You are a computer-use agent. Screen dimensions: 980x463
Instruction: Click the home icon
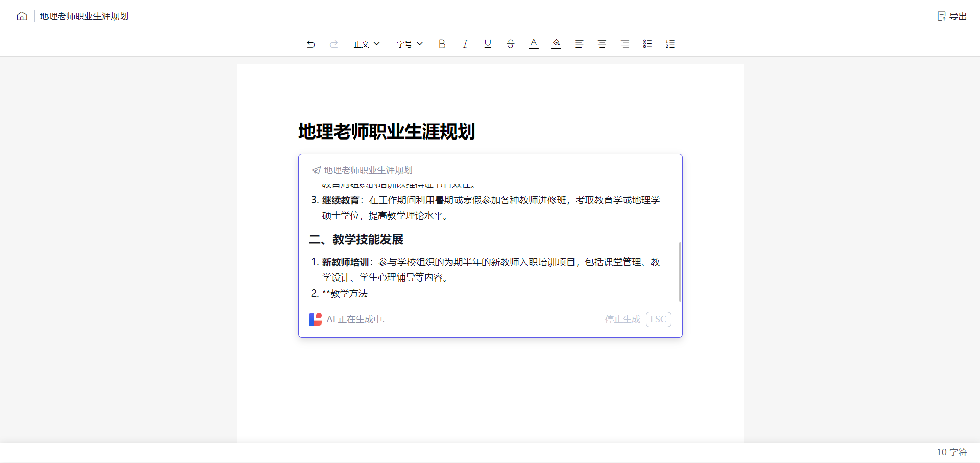coord(22,16)
